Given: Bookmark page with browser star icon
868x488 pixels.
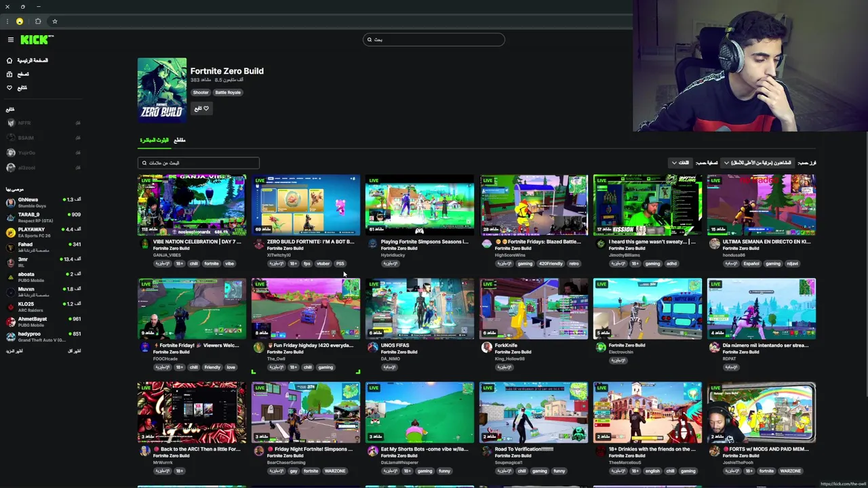Looking at the screenshot, I should click(x=54, y=22).
